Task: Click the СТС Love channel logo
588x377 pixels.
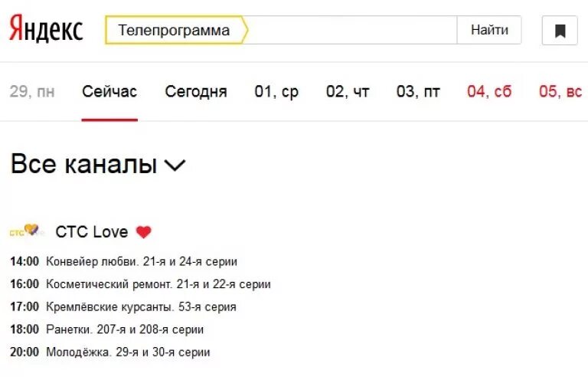Action: coord(27,230)
